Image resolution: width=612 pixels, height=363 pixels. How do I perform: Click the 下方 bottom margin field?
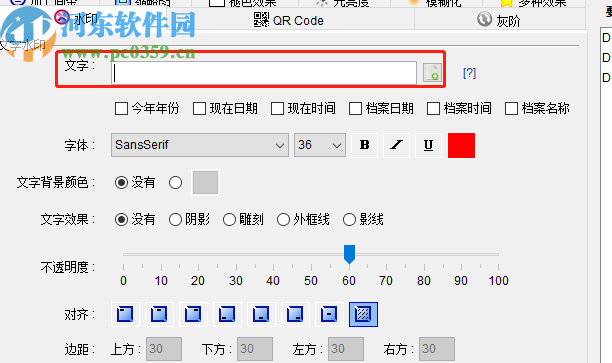[255, 349]
